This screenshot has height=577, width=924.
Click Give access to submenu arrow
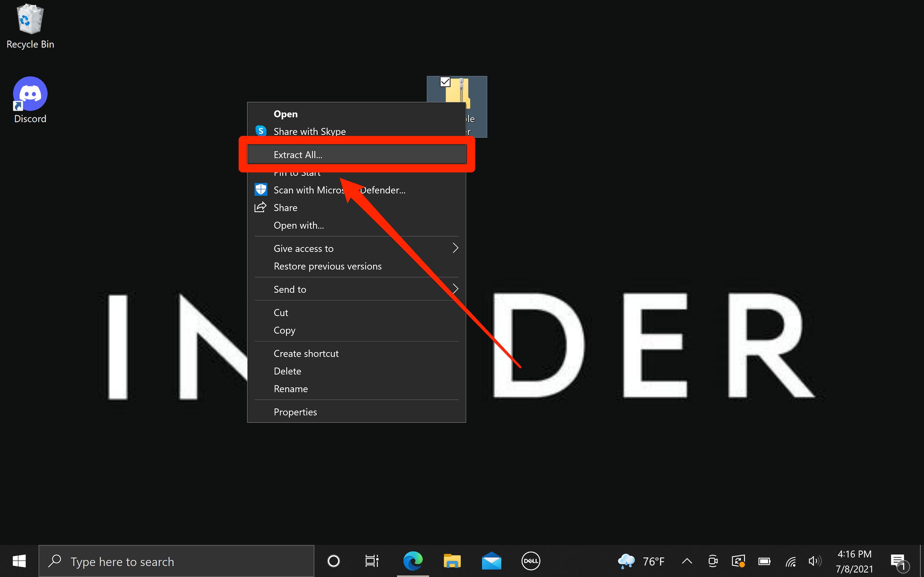[x=455, y=247]
